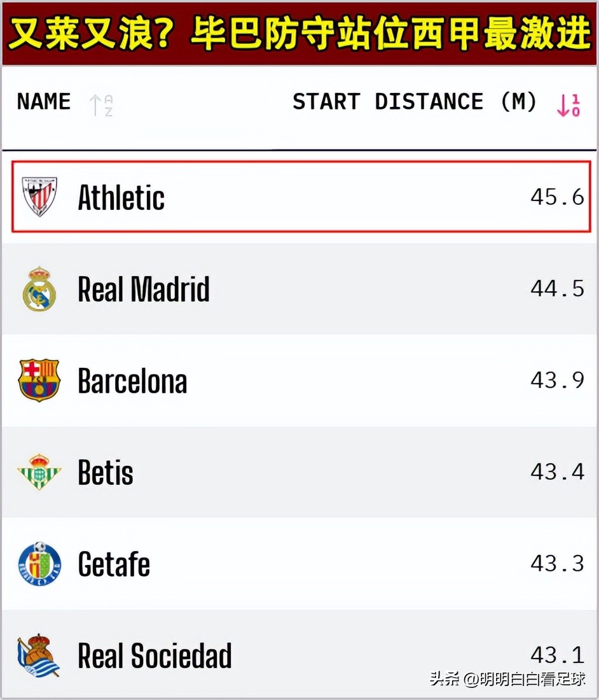
Task: Click the Real Sociedad crest icon
Action: 38,655
